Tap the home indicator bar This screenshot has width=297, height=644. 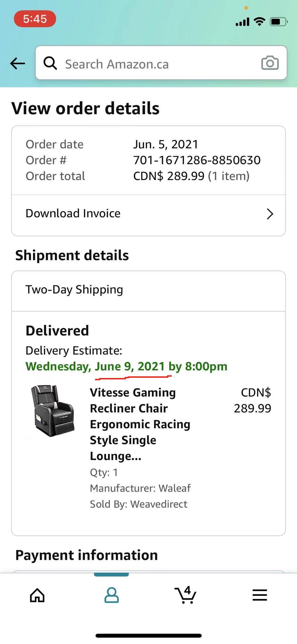point(148,635)
